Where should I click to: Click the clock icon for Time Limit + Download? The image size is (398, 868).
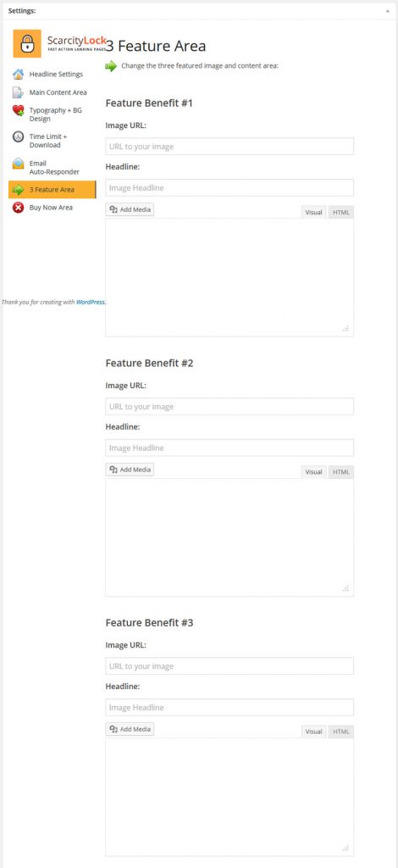[x=19, y=136]
